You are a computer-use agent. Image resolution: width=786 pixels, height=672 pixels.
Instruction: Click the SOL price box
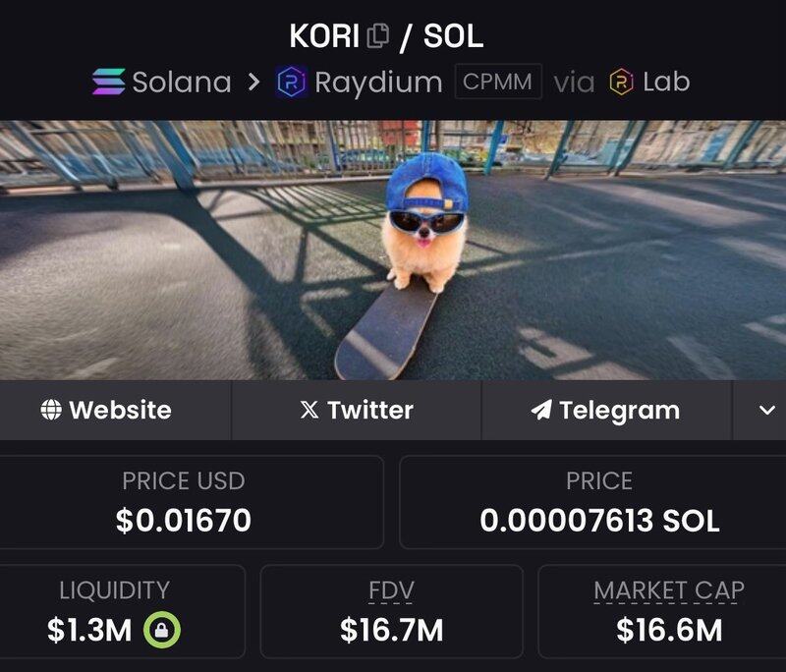592,502
